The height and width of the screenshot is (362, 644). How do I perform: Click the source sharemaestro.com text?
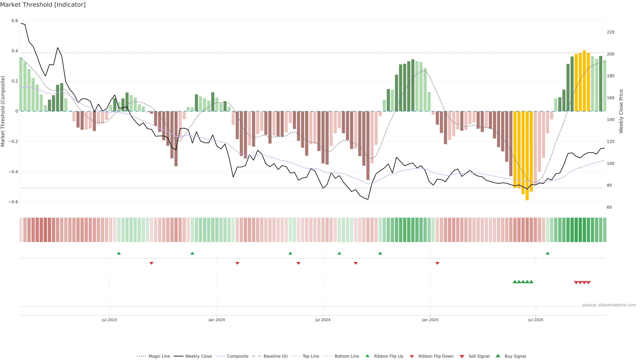609,305
